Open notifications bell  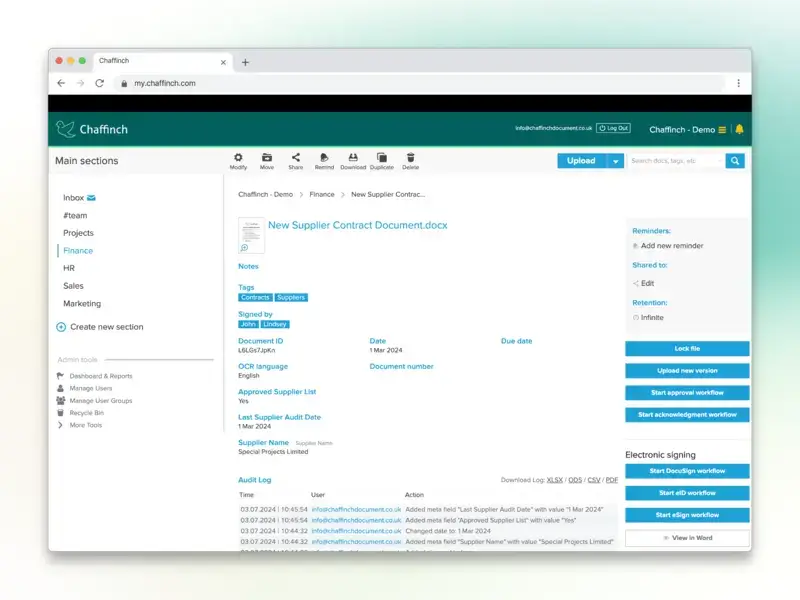pos(739,129)
